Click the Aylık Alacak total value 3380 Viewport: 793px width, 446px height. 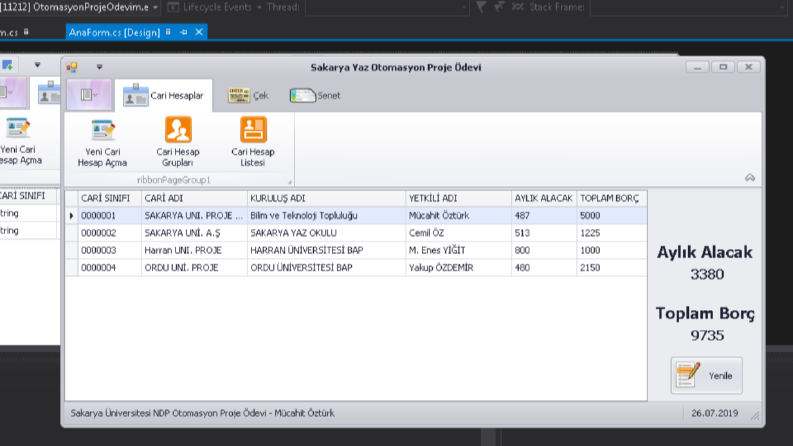click(707, 274)
